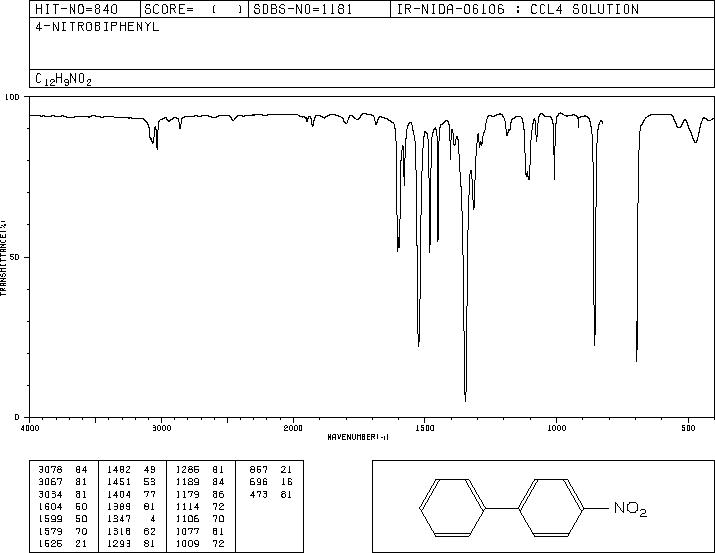This screenshot has width=715, height=553.
Task: Click transmittance value 77 beside 1404
Action: [x=150, y=494]
